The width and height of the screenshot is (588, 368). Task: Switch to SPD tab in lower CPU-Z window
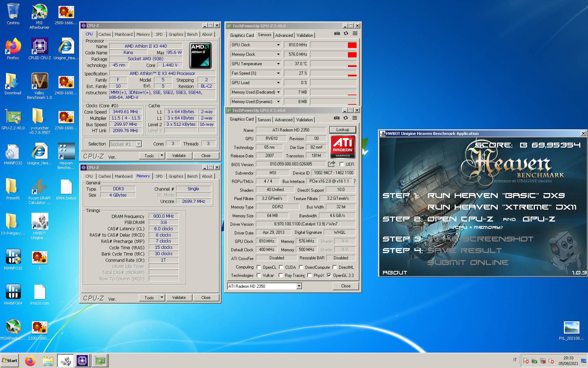[x=159, y=176]
